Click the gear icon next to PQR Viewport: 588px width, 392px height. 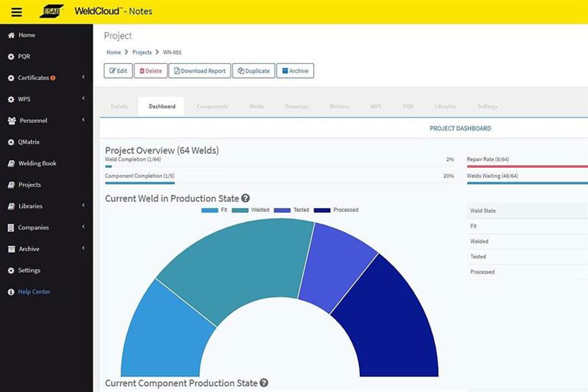[x=11, y=57]
